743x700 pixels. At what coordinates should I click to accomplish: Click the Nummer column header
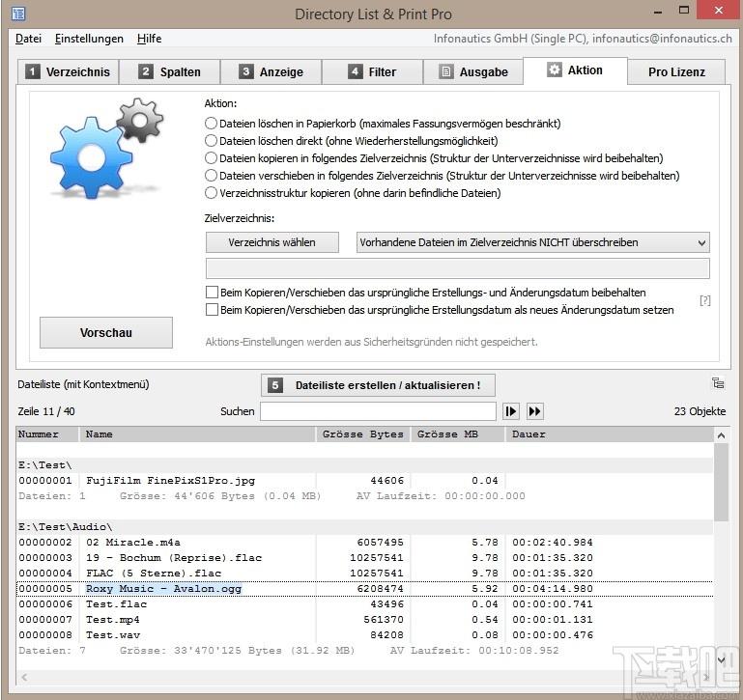(x=47, y=434)
